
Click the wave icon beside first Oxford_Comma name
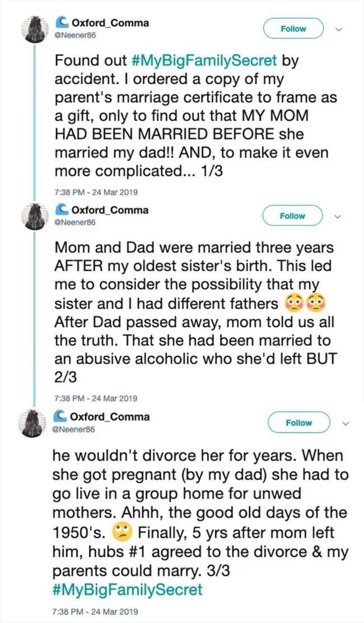click(x=62, y=22)
